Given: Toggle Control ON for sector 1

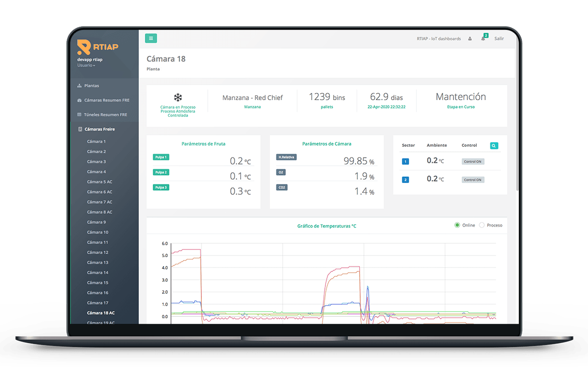Looking at the screenshot, I should click(473, 161).
